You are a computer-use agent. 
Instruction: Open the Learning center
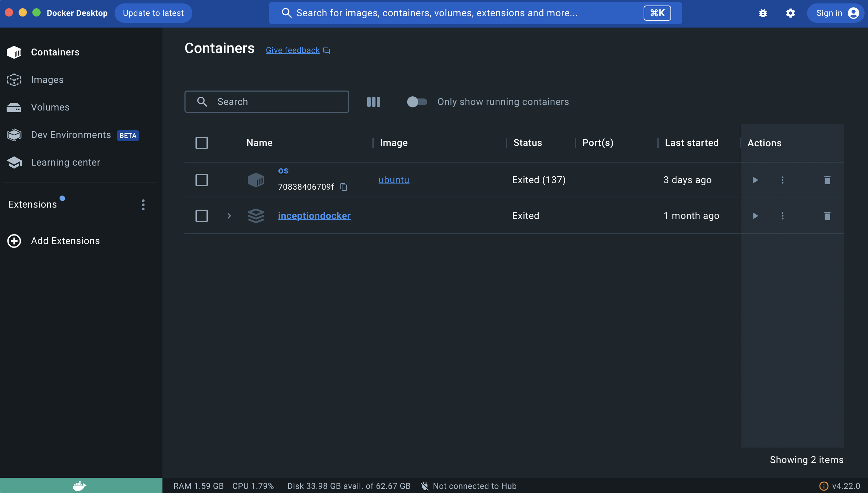pyautogui.click(x=65, y=162)
